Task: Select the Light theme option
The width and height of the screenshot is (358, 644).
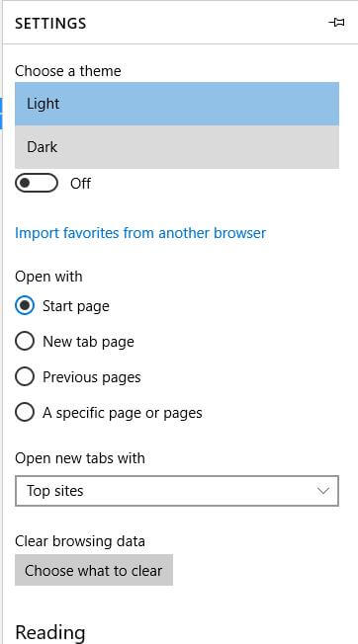Action: [x=177, y=104]
